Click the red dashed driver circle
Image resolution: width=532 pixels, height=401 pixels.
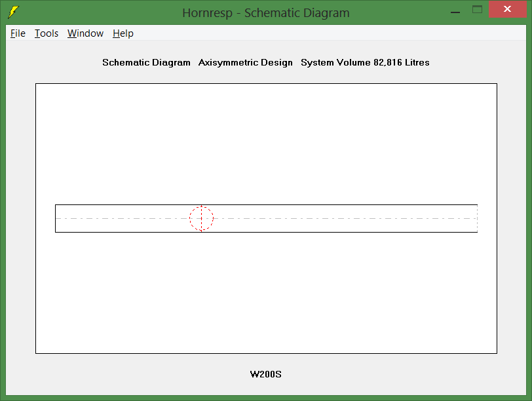click(201, 218)
